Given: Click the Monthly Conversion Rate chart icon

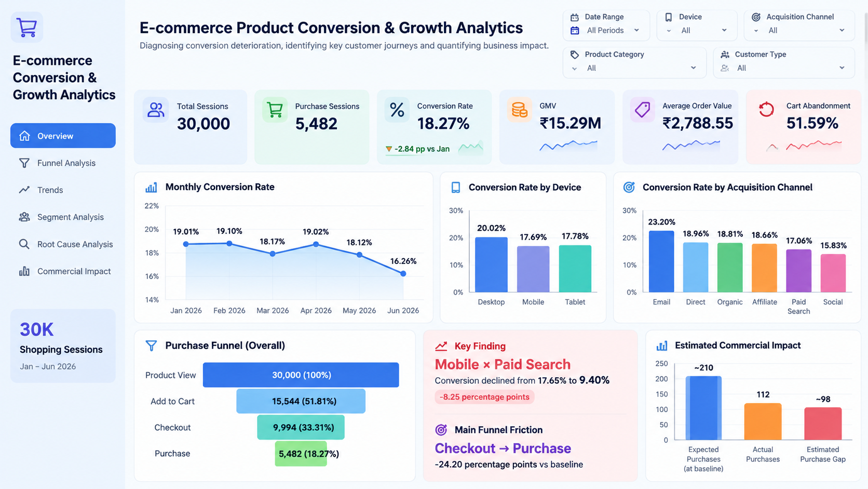Looking at the screenshot, I should [151, 187].
